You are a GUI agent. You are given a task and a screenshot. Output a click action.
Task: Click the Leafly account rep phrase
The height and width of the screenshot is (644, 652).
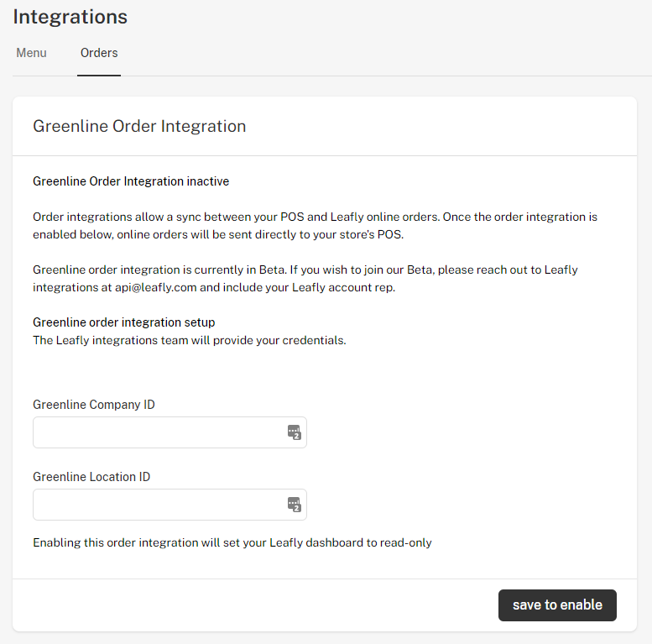(343, 287)
